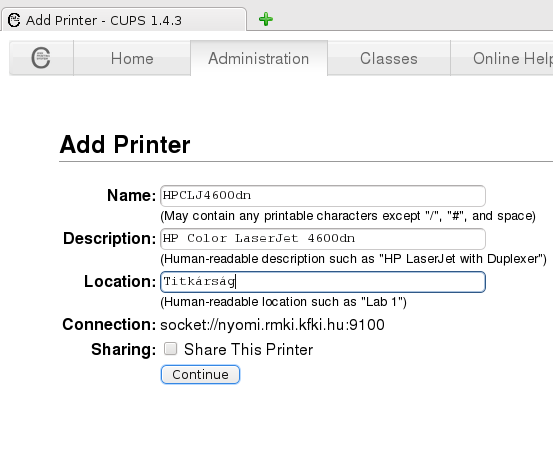Click the Add Printer page heading
Image resolution: width=553 pixels, height=475 pixels.
125,145
